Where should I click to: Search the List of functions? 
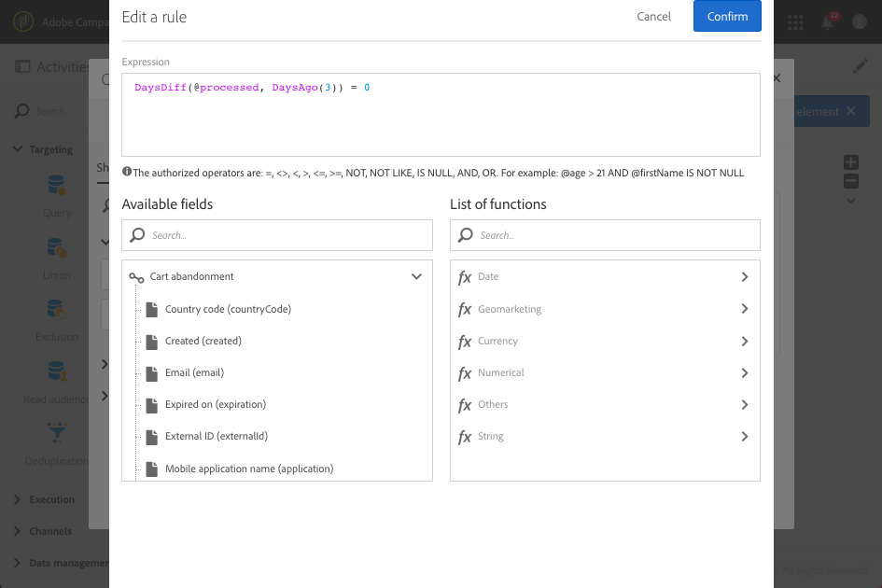point(612,235)
